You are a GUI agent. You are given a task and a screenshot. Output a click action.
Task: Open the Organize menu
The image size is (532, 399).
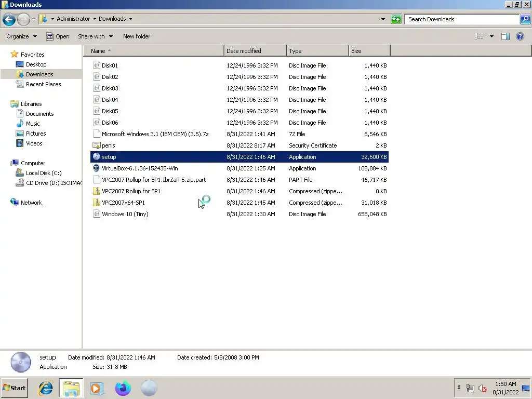(x=21, y=36)
